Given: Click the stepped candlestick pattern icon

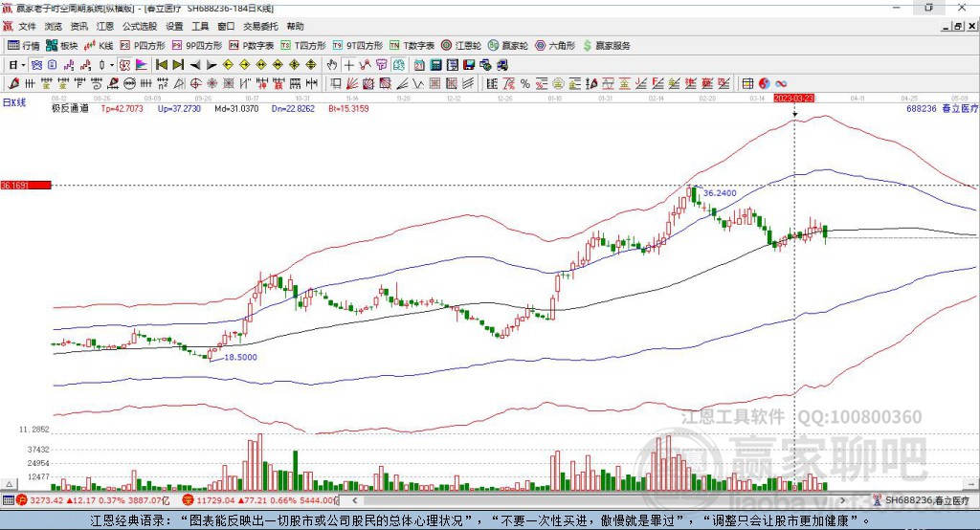Looking at the screenshot, I should click(x=68, y=65).
